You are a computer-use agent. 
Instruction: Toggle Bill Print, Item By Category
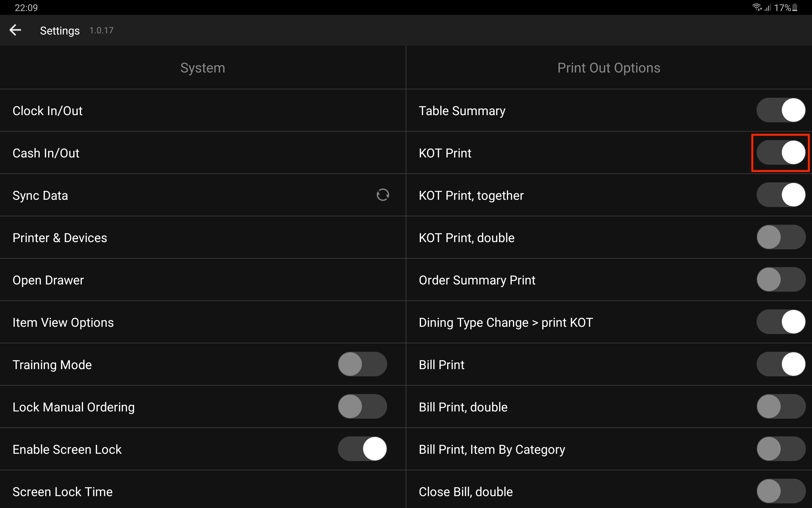pyautogui.click(x=780, y=449)
